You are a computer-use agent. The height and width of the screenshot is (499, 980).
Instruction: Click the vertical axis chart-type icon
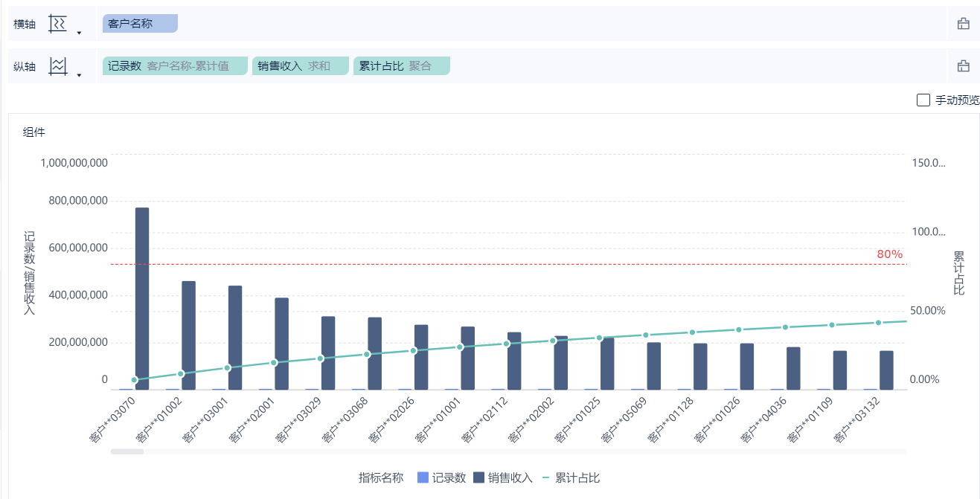[x=57, y=66]
